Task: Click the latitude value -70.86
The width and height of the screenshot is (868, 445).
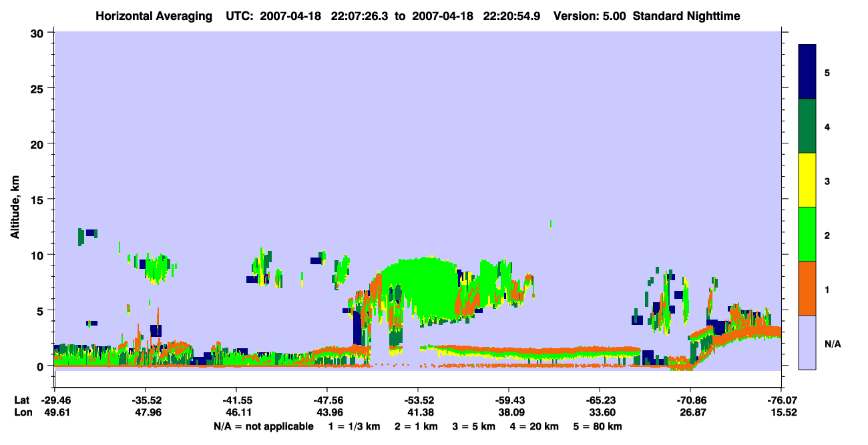Action: click(690, 400)
